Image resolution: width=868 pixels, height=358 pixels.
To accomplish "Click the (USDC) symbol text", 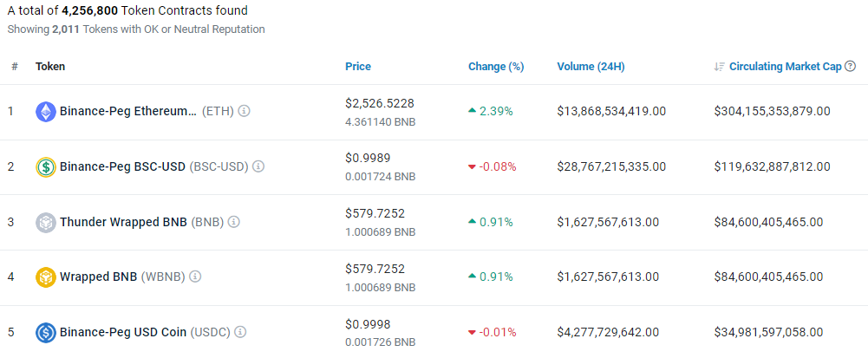I will [211, 332].
